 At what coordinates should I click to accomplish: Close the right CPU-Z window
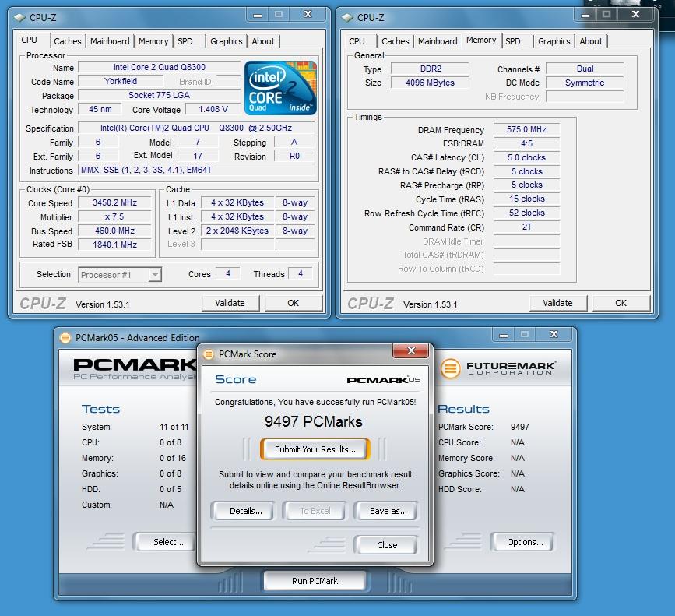tap(635, 15)
